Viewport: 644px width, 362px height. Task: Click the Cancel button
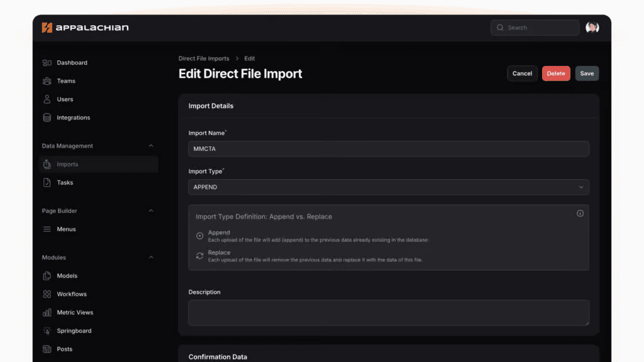[522, 74]
